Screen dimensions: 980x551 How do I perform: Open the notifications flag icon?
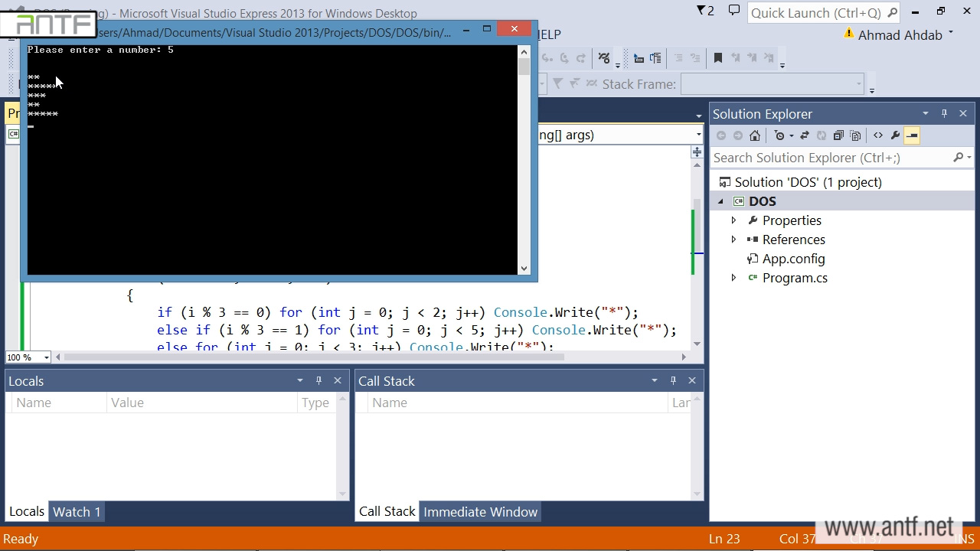click(x=704, y=11)
